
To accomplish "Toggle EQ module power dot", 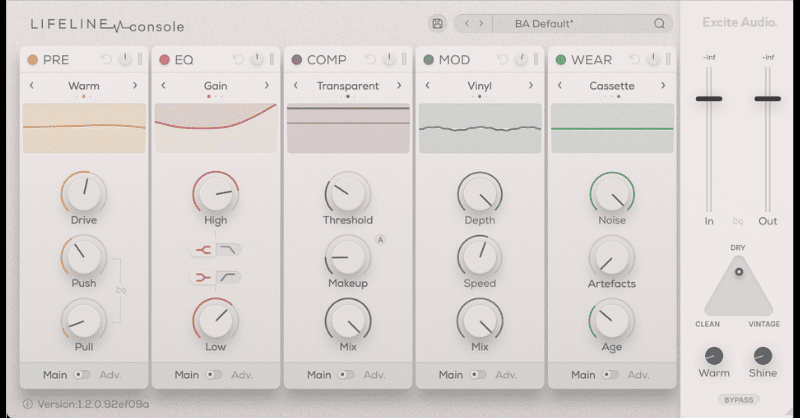I will tap(164, 60).
